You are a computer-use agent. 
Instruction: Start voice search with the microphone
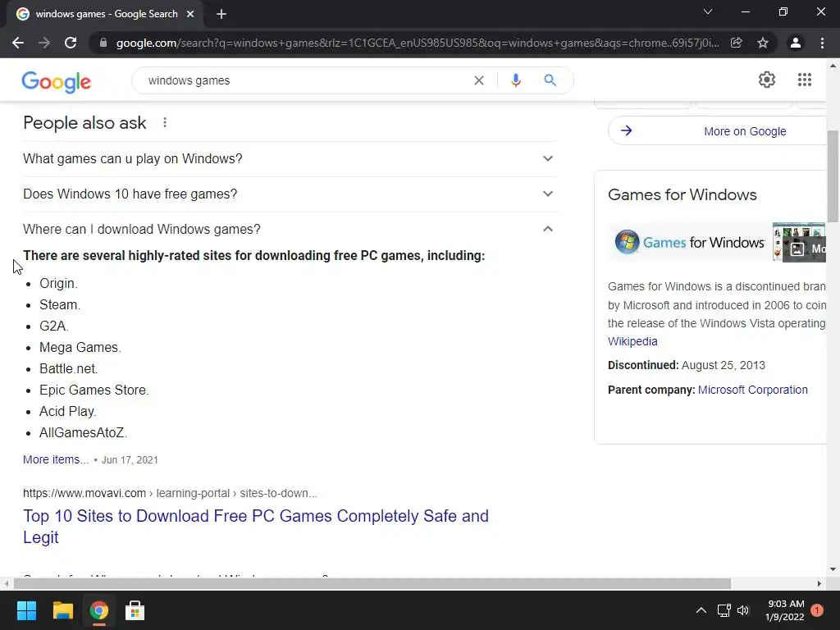pos(516,80)
